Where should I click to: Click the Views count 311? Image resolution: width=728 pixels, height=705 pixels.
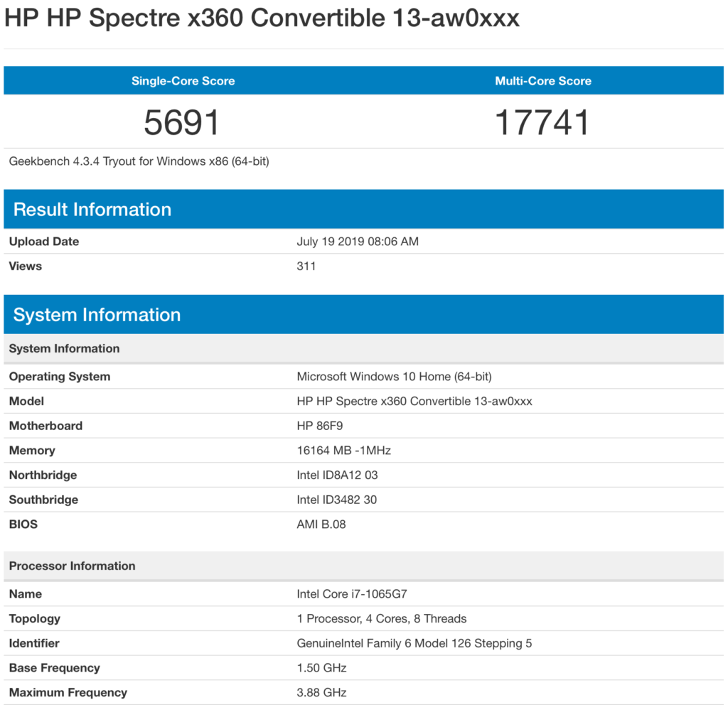306,267
